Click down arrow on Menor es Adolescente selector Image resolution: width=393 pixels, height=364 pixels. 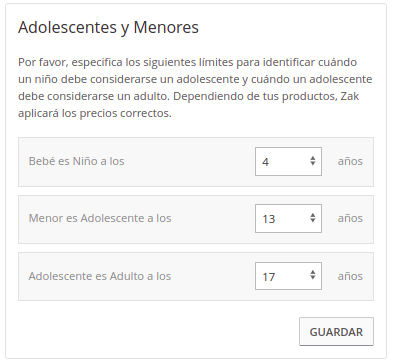(x=313, y=221)
